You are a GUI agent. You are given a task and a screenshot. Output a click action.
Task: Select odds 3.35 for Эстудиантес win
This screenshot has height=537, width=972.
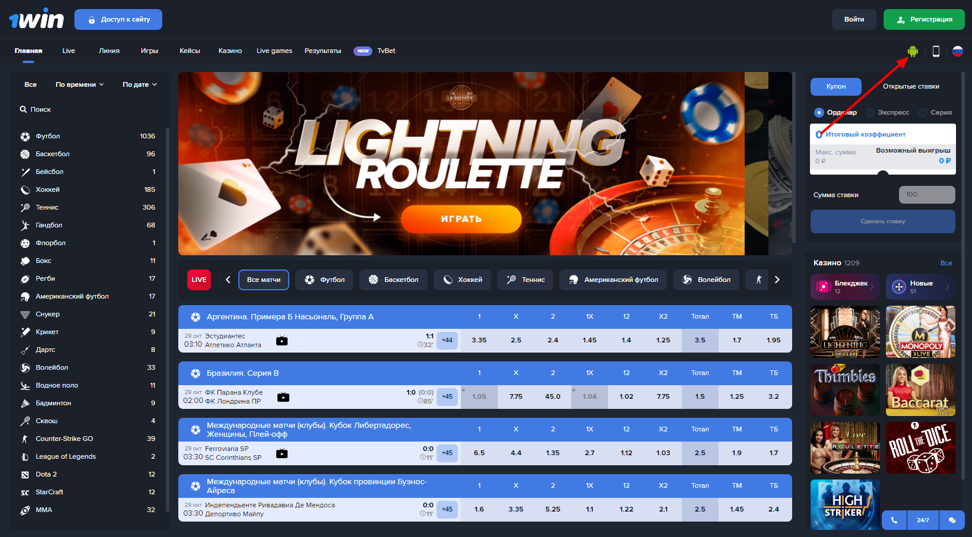[x=479, y=340]
